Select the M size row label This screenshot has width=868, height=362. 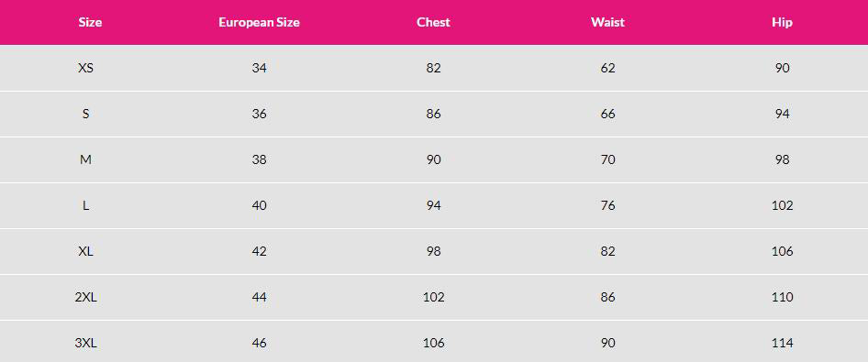[86, 159]
